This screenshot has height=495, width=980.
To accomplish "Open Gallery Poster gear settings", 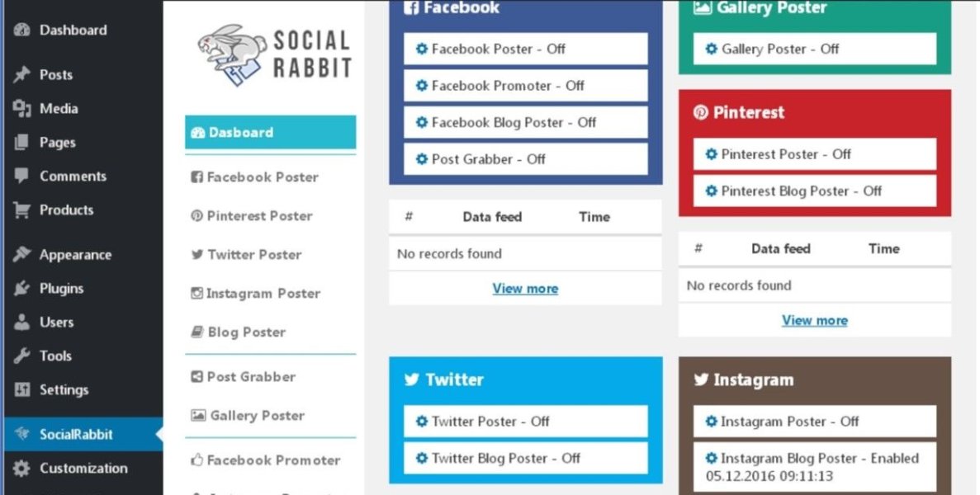I will pos(711,49).
